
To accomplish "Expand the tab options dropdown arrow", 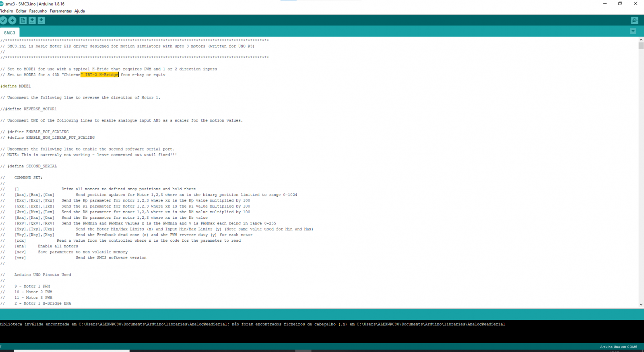I will [633, 31].
